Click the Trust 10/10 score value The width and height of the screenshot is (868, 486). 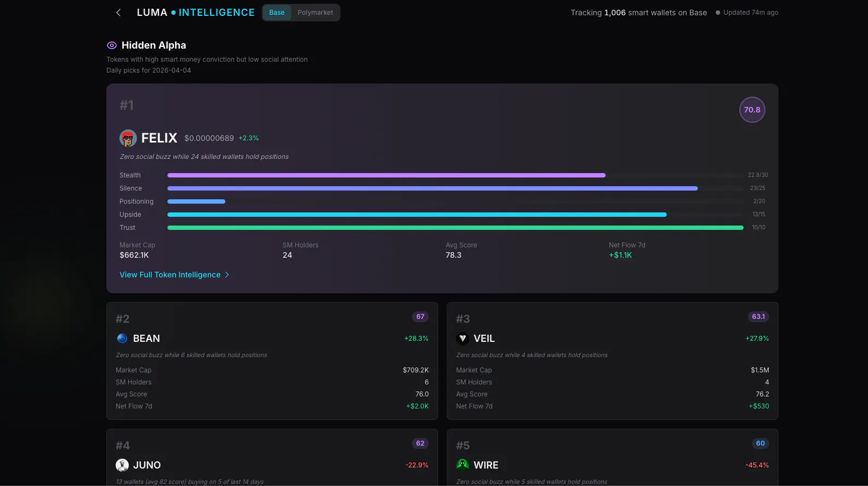pos(759,228)
